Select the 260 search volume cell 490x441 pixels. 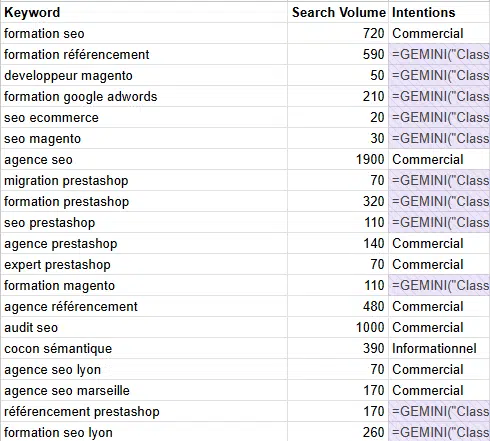pyautogui.click(x=338, y=432)
